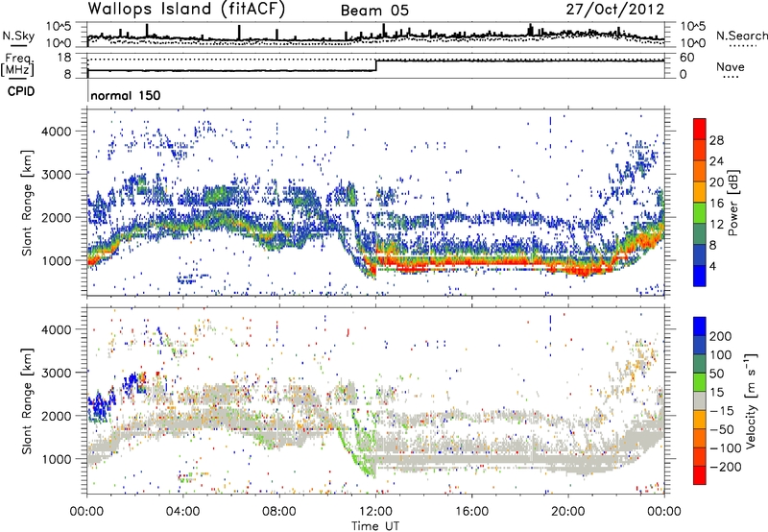Click the 'normal 150' CPID text
Image resolution: width=768 pixels, height=532 pixels.
click(126, 95)
